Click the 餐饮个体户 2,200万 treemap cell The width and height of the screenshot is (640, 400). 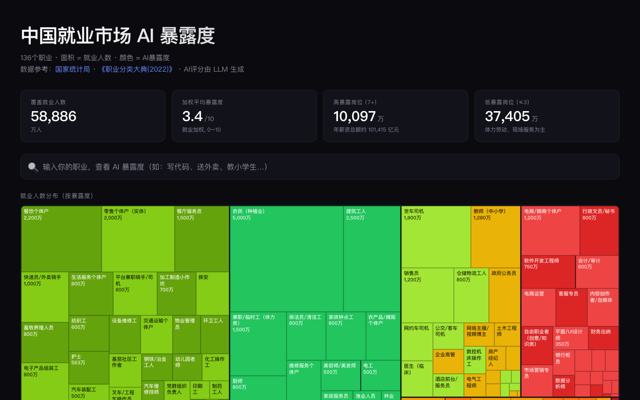pos(61,239)
